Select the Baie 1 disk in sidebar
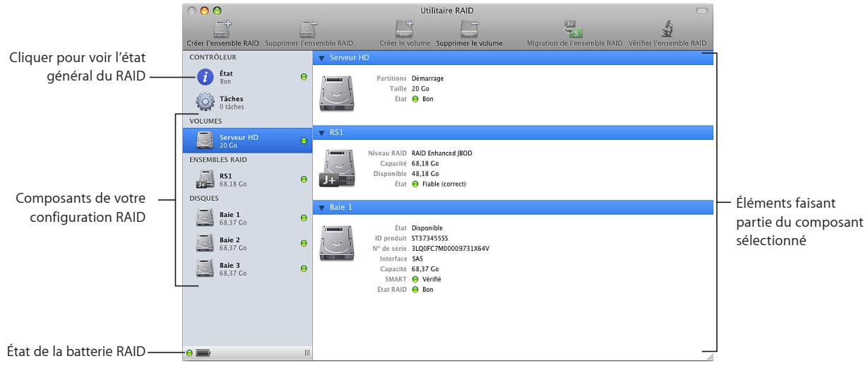 pos(247,218)
